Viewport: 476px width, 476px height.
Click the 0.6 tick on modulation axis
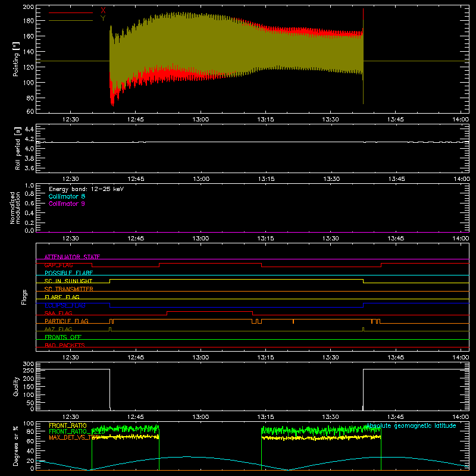click(x=29, y=203)
